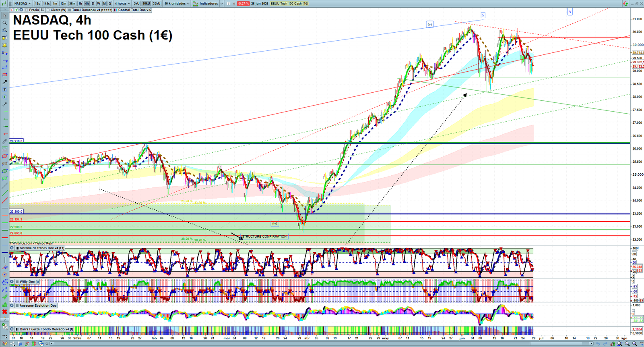This screenshot has width=644, height=347.
Task: Select the red ellipse drawing tool
Action: click(4, 156)
